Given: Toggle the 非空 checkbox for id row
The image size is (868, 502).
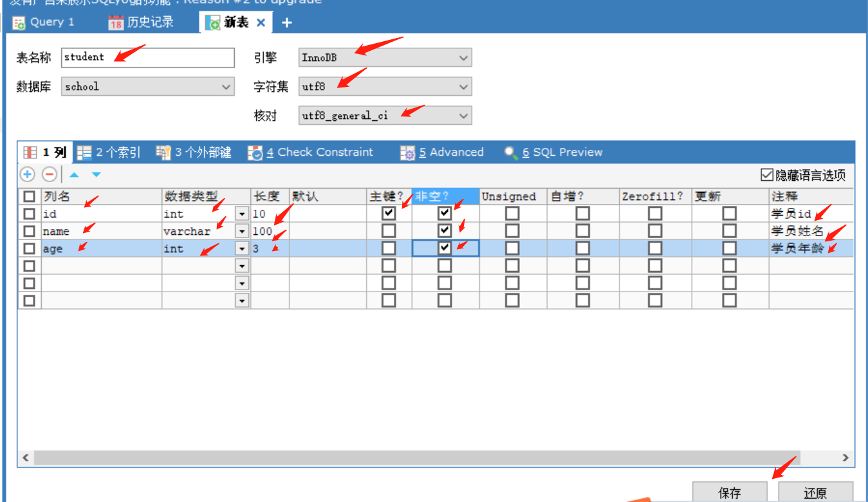Looking at the screenshot, I should (x=445, y=213).
